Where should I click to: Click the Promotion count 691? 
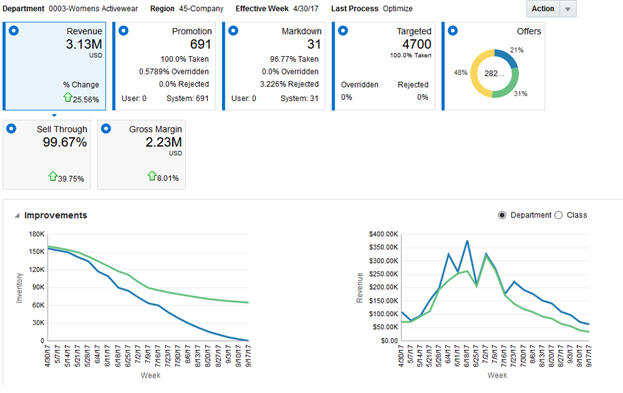point(201,44)
